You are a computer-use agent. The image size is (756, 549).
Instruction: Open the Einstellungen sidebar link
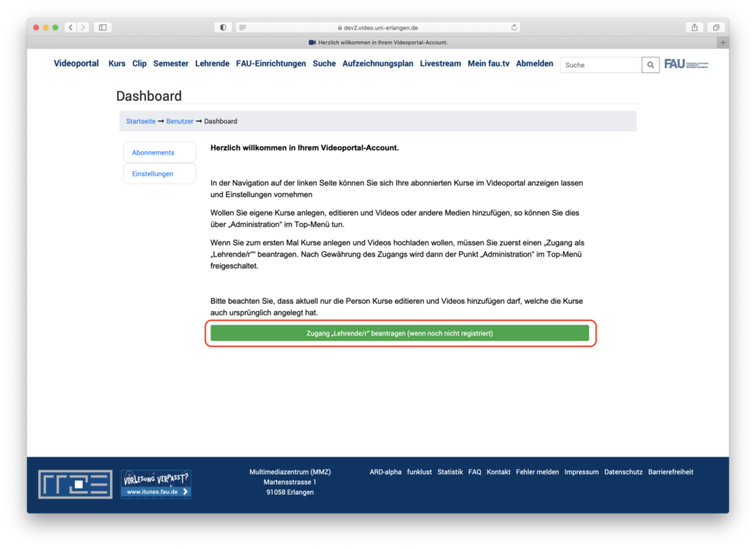coord(152,174)
